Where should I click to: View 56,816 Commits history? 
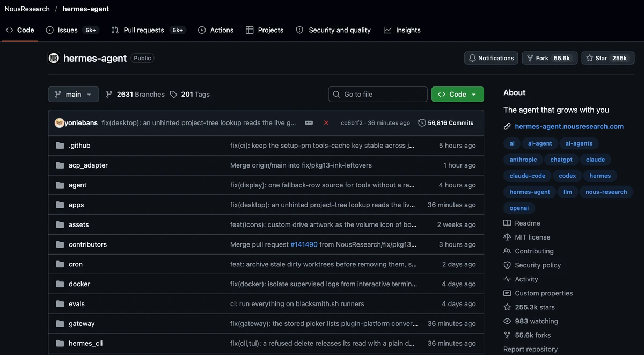click(446, 122)
